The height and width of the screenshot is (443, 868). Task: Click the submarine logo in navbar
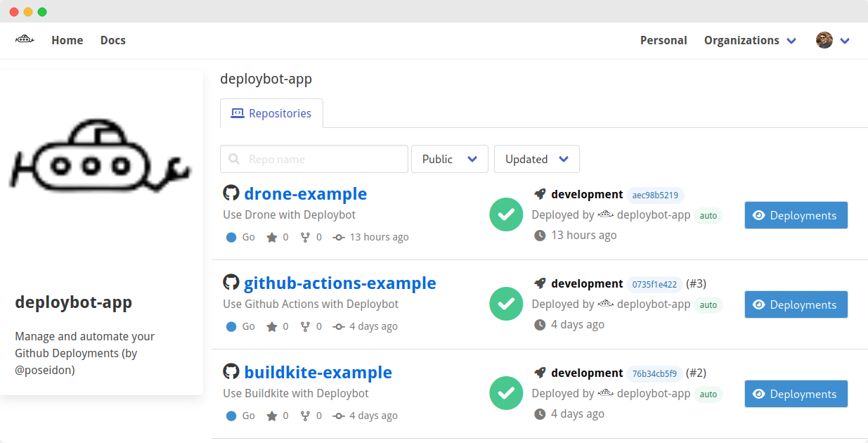(25, 40)
